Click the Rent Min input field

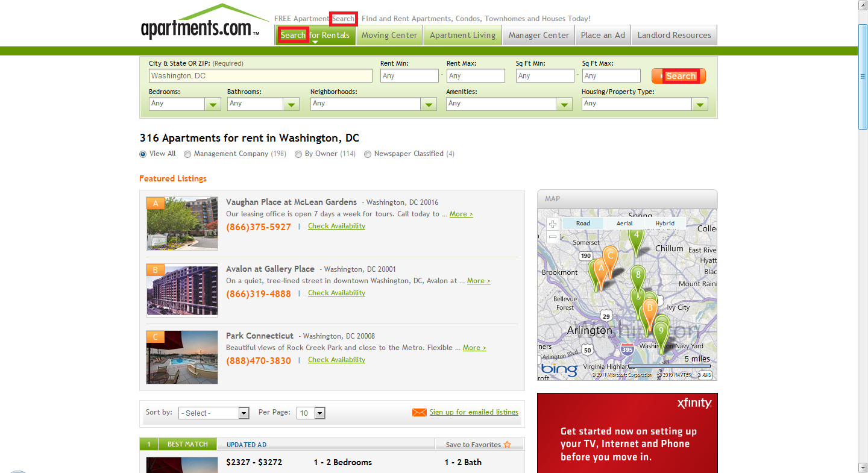tap(409, 76)
